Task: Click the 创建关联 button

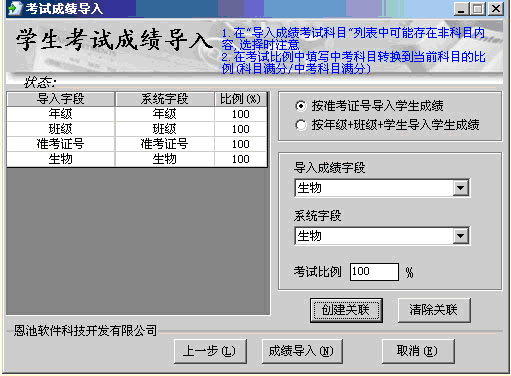Action: pyautogui.click(x=346, y=310)
